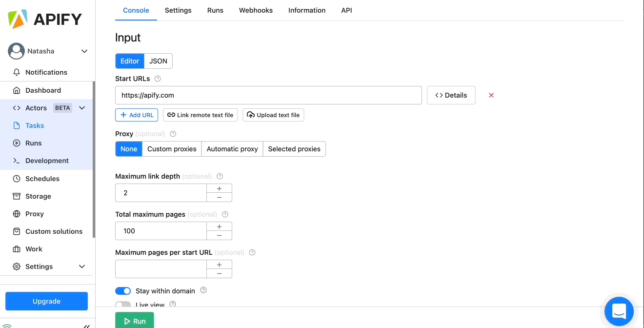Select the Automatic proxy option

[232, 149]
